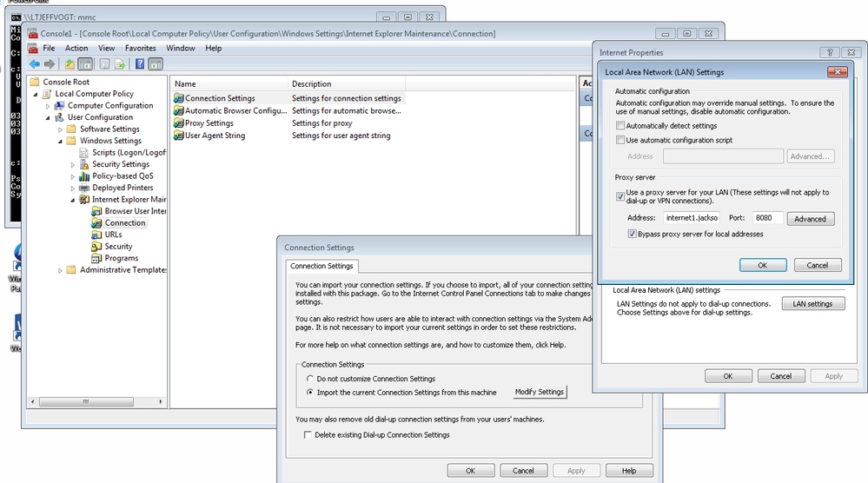
Task: Select the Connection item in tree
Action: 125,222
